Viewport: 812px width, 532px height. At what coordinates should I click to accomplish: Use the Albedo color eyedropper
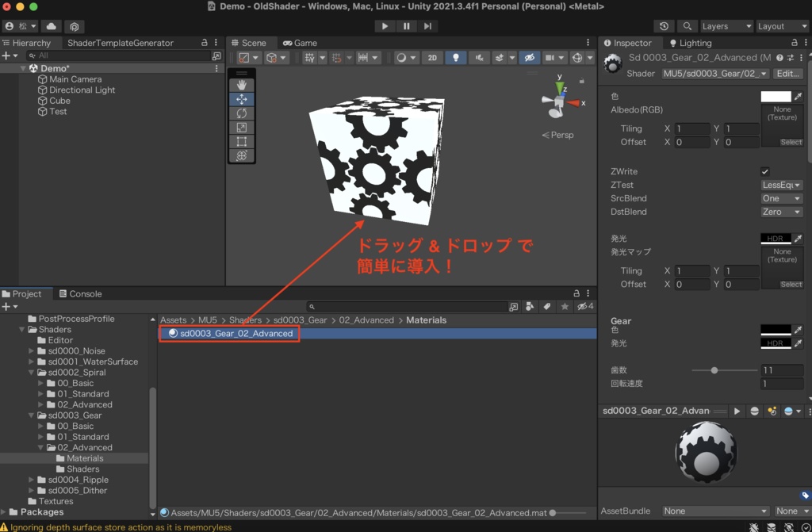pos(798,96)
